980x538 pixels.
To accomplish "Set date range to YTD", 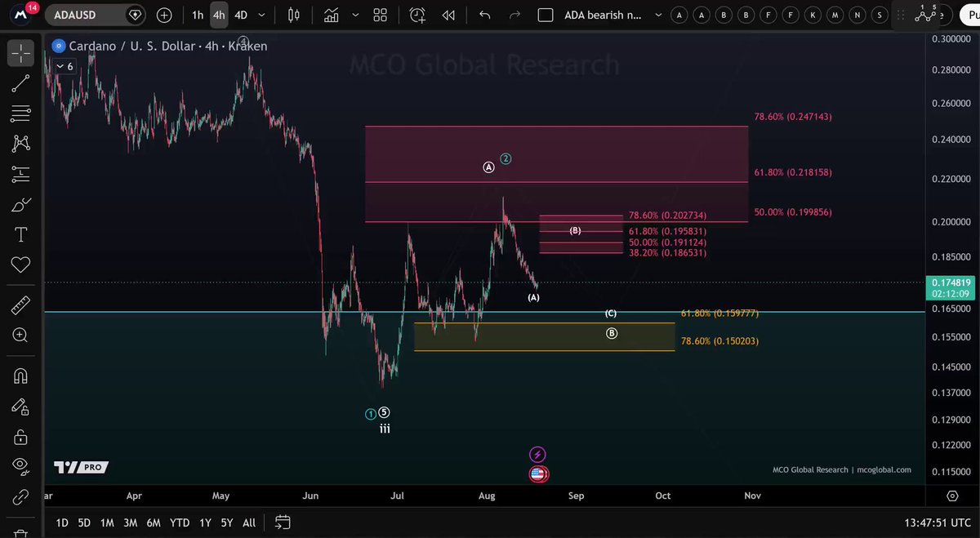I will point(180,522).
